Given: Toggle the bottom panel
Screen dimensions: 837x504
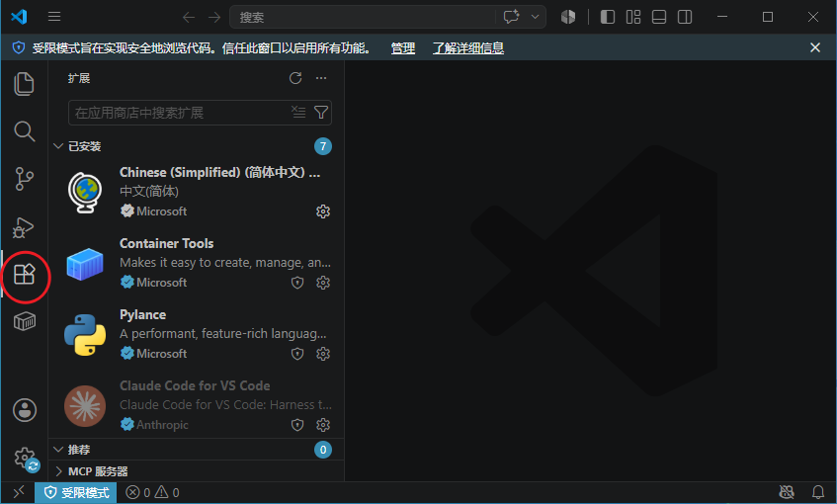Looking at the screenshot, I should point(659,17).
